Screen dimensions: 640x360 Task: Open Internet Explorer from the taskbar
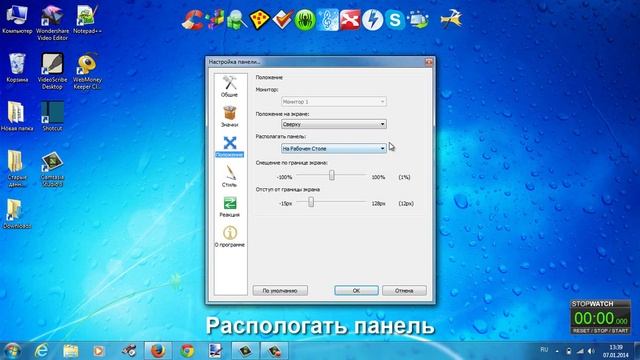(41, 351)
